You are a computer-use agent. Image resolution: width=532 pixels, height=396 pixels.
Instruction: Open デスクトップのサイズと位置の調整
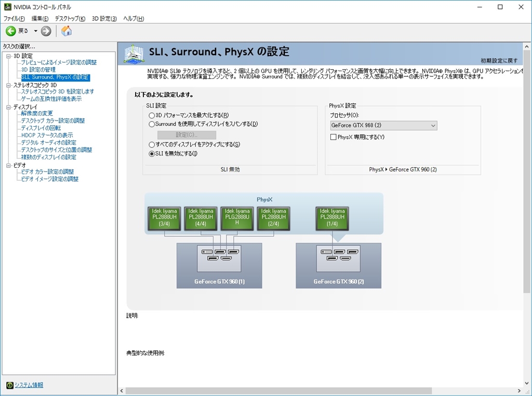(56, 150)
